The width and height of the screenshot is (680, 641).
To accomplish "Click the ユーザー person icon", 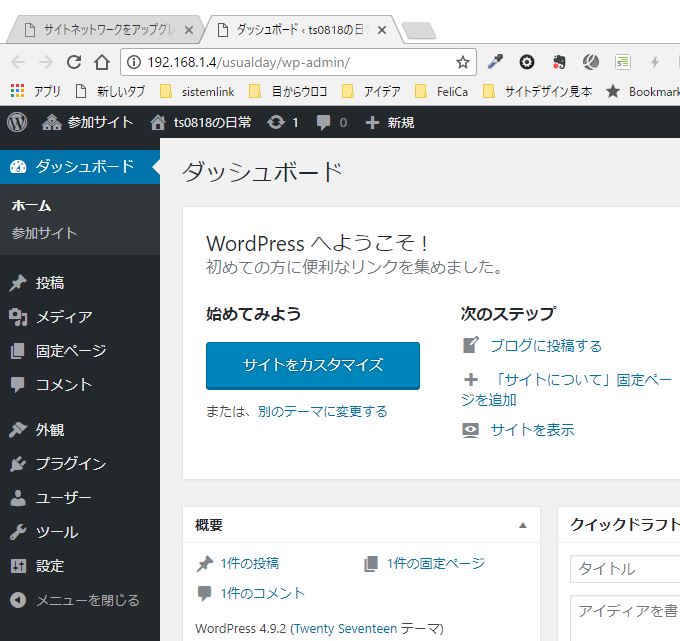I will pos(18,498).
